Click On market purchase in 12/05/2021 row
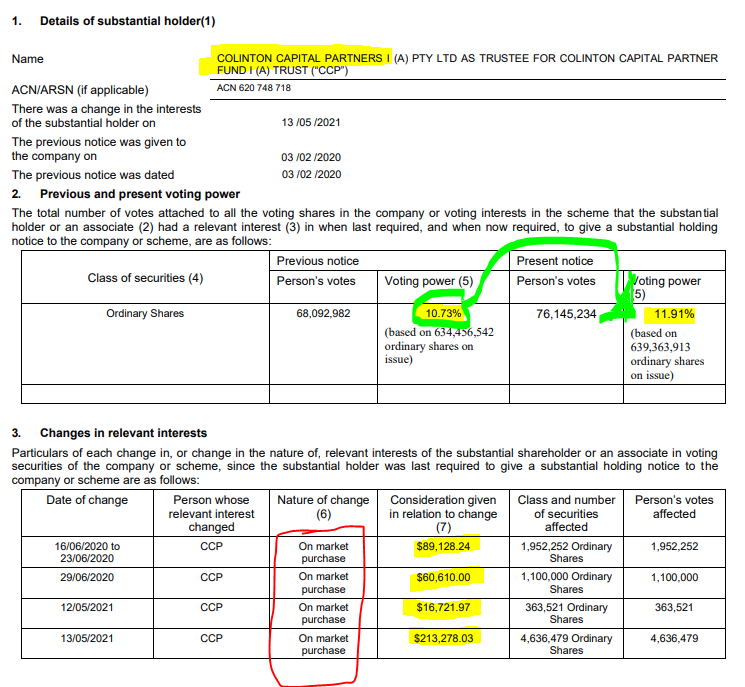Image resolution: width=745 pixels, height=687 pixels. [323, 613]
